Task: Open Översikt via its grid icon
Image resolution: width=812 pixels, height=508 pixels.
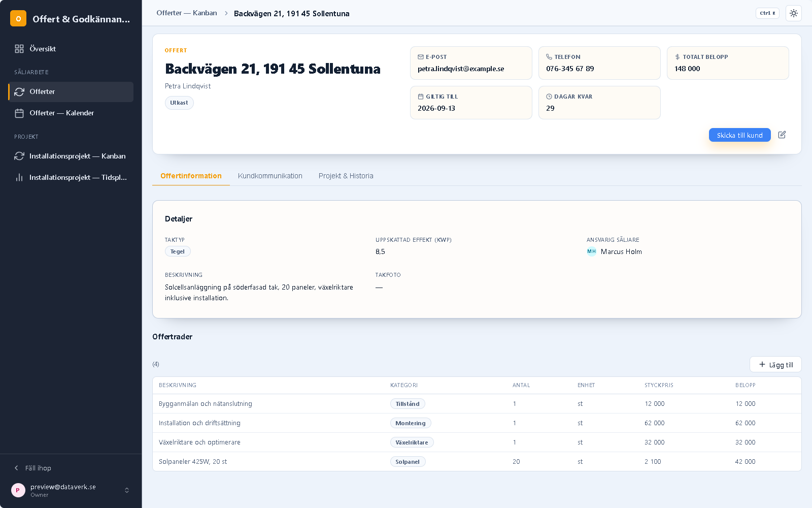Action: click(x=19, y=49)
